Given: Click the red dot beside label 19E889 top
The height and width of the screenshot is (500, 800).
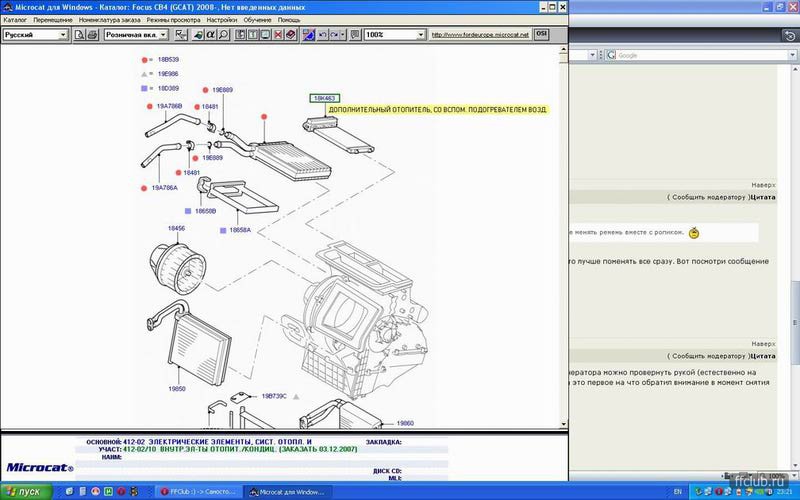Looking at the screenshot, I should pos(205,90).
